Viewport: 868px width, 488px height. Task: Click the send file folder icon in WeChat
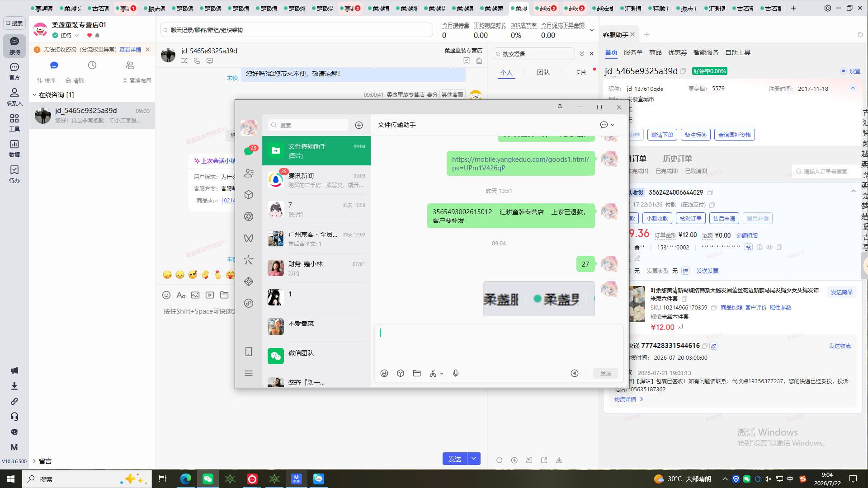(x=417, y=373)
